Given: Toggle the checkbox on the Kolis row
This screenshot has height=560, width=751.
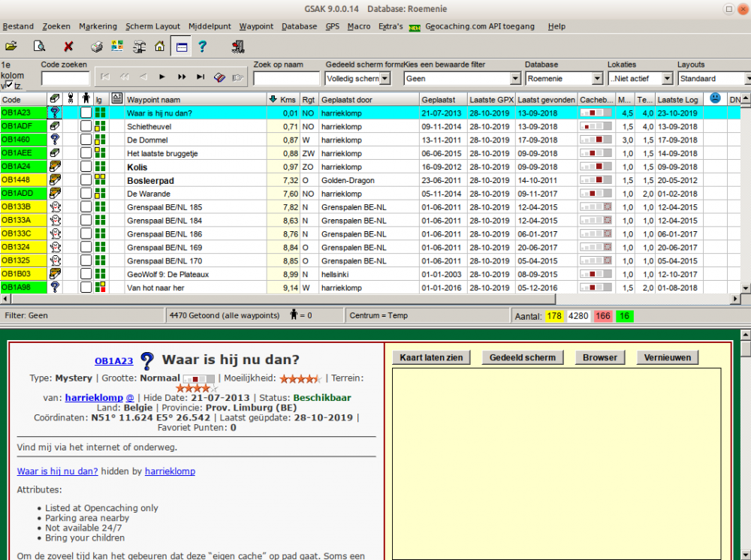Looking at the screenshot, I should [x=86, y=167].
